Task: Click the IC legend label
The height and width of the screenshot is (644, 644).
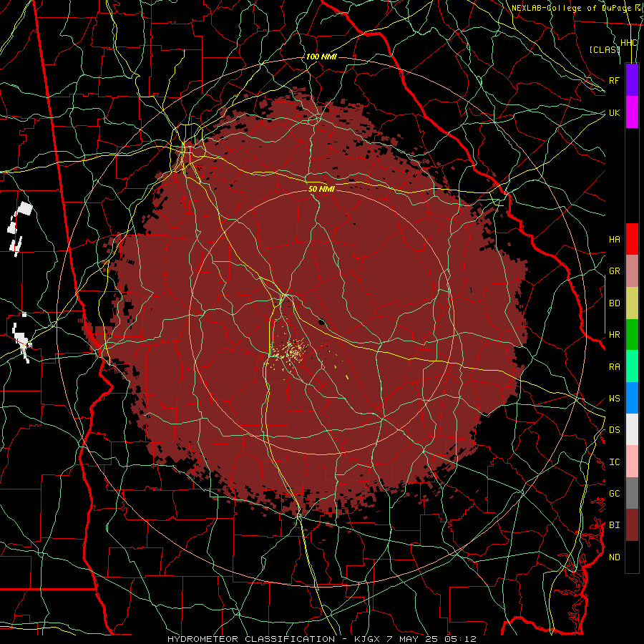Action: pos(614,462)
